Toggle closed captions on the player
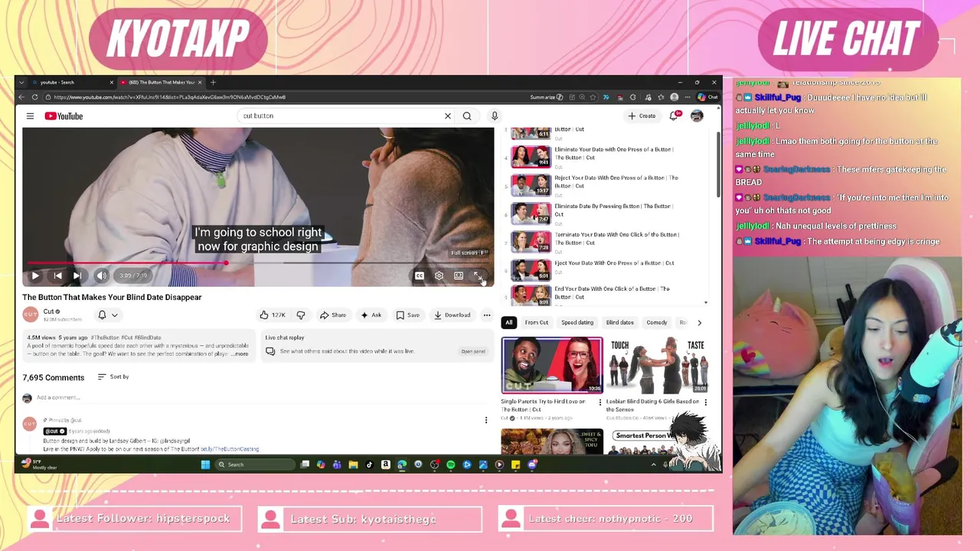 click(420, 275)
